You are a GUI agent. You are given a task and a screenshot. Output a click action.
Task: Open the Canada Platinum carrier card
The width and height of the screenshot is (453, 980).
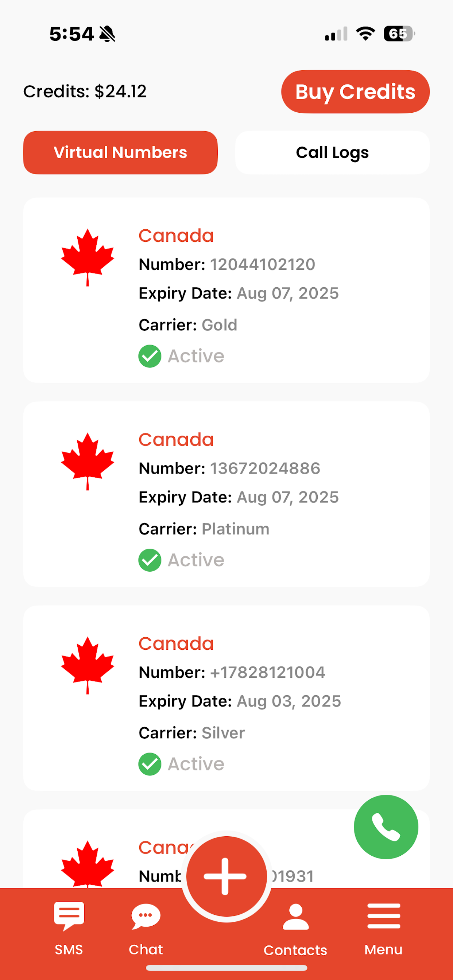click(226, 494)
